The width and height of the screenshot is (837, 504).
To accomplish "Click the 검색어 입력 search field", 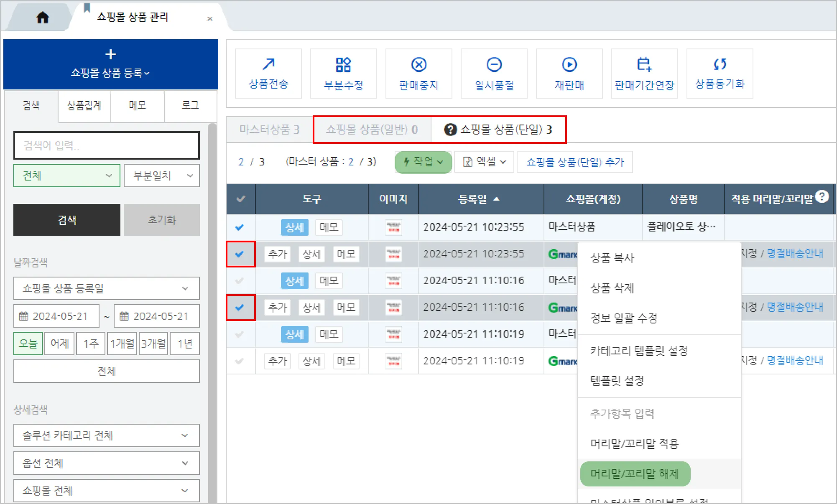I will pyautogui.click(x=106, y=145).
